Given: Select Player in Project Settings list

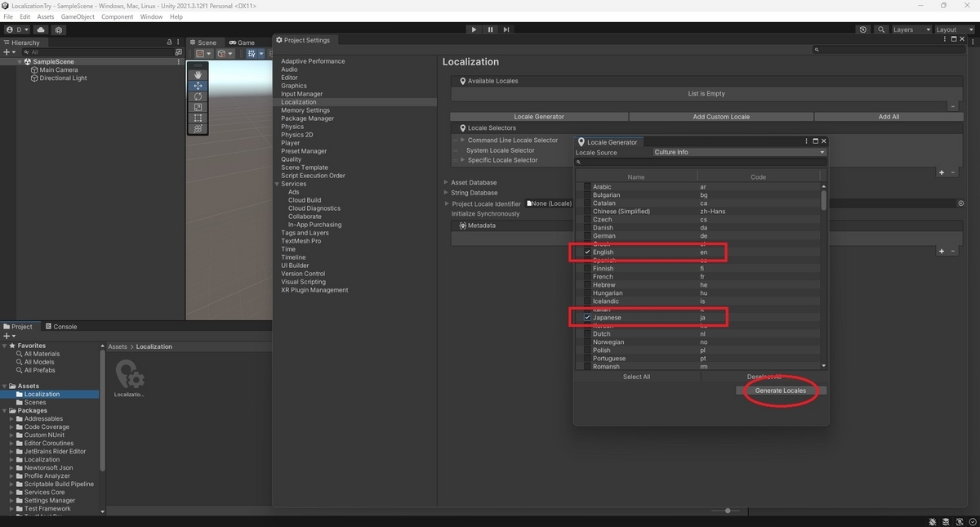Looking at the screenshot, I should tap(290, 143).
